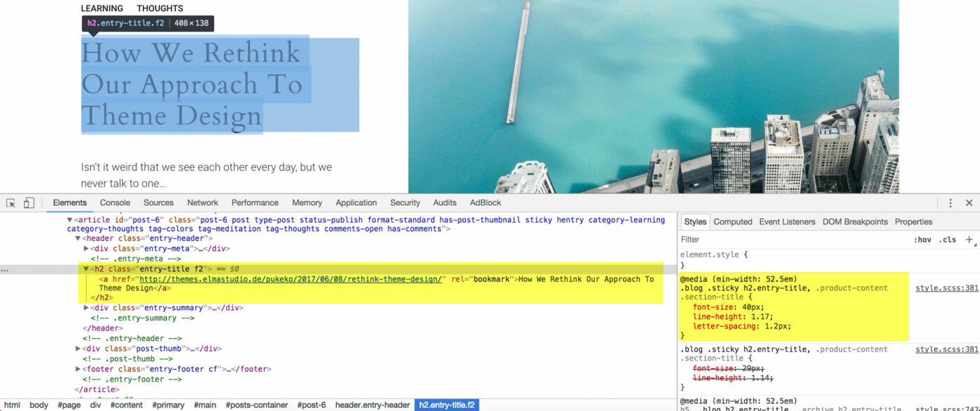This screenshot has width=980, height=411.
Task: Expand the footer.entry-footer cf node
Action: click(78, 368)
